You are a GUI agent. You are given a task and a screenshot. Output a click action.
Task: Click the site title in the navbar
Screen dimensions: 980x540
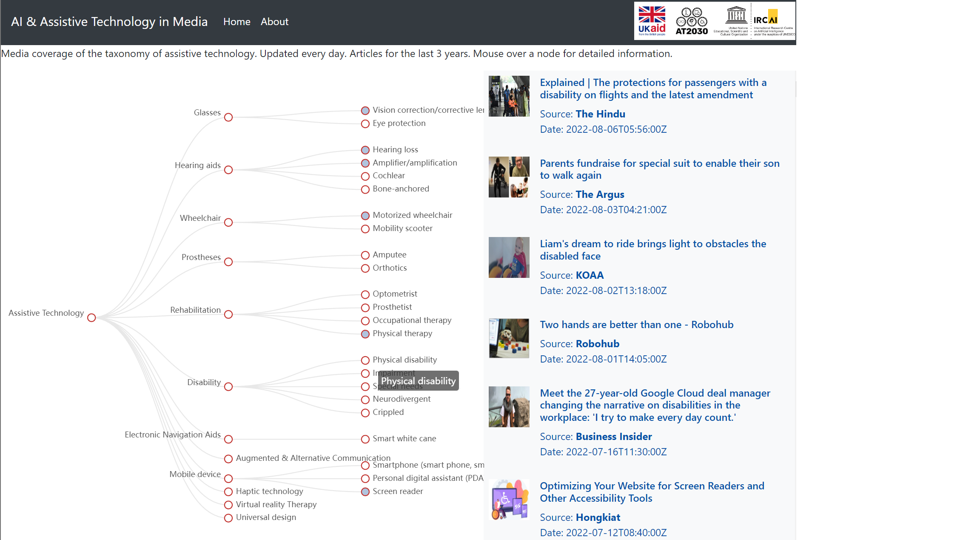click(x=109, y=22)
